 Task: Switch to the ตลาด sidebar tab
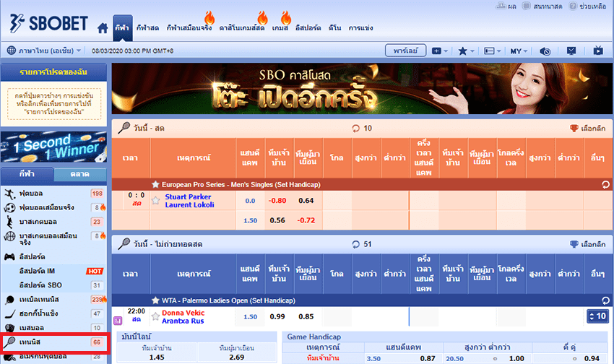(80, 174)
